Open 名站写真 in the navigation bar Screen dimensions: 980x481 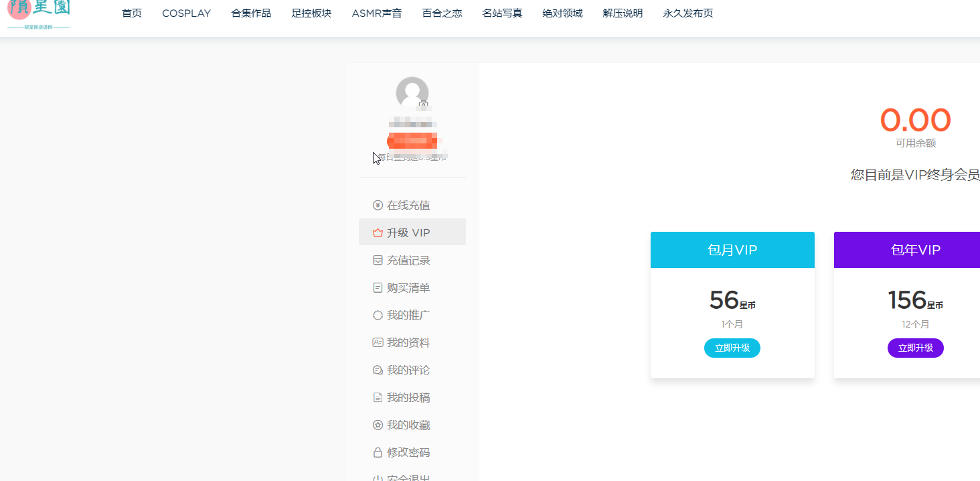click(x=502, y=13)
